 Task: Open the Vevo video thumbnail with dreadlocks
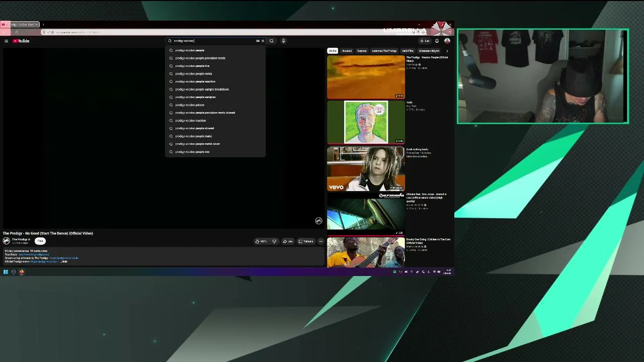[366, 168]
